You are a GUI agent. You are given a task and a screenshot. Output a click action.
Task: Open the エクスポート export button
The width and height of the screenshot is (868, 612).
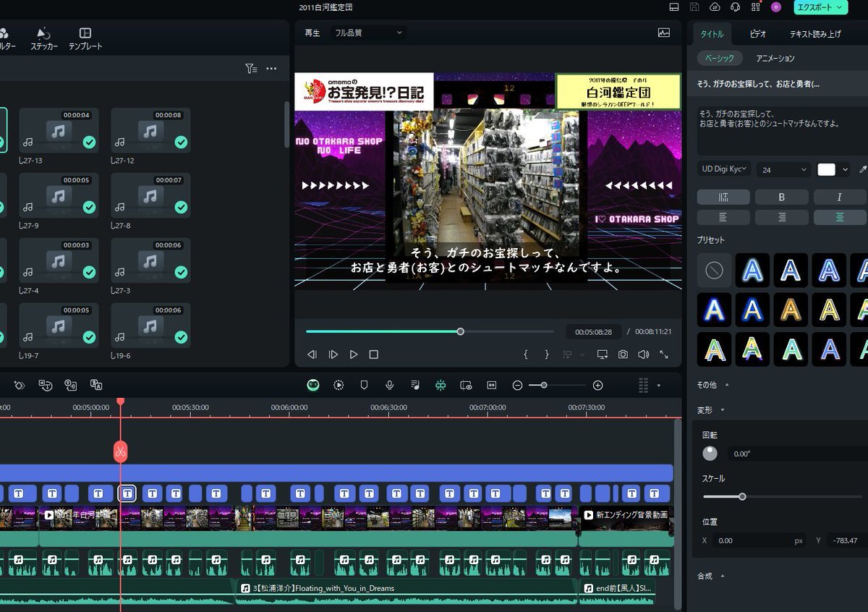click(x=821, y=7)
